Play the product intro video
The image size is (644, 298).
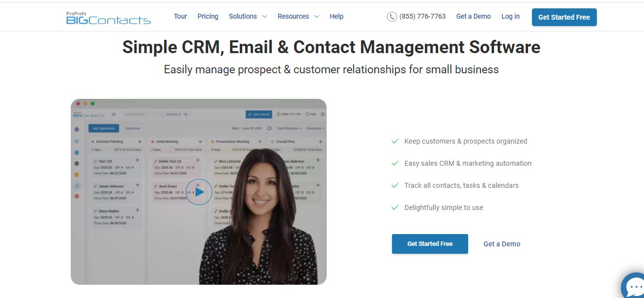coord(199,192)
